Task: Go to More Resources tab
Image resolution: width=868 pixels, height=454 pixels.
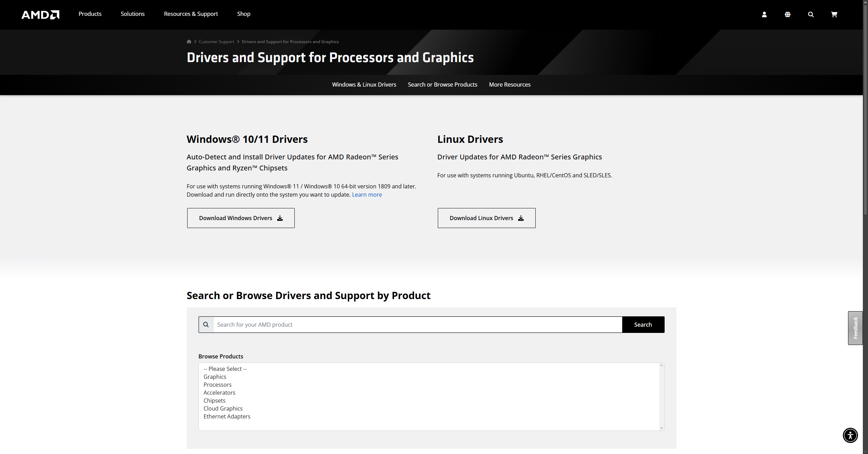Action: [509, 85]
